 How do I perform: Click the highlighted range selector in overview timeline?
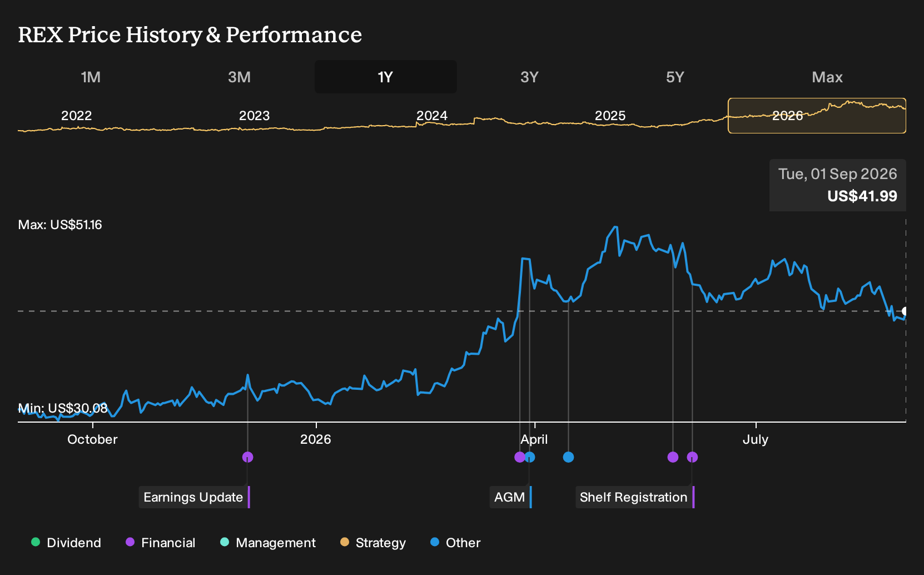(817, 116)
